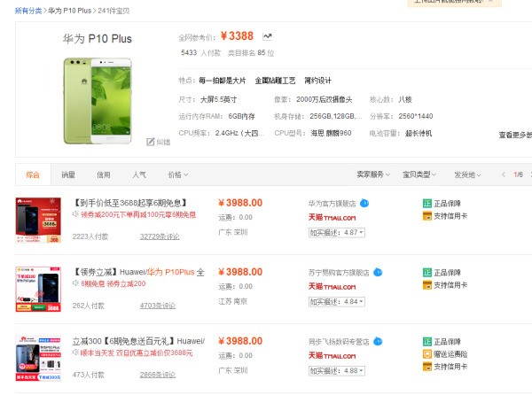Image resolution: width=532 pixels, height=395 pixels.
Task: Click the Tmall logo under 苏宁易购官方旗舰店
Action: [x=332, y=287]
